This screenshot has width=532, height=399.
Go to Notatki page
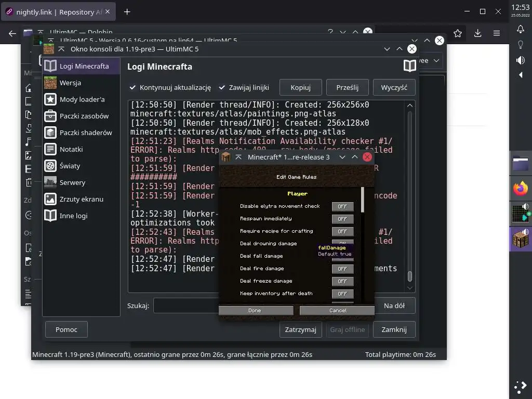pos(82,149)
